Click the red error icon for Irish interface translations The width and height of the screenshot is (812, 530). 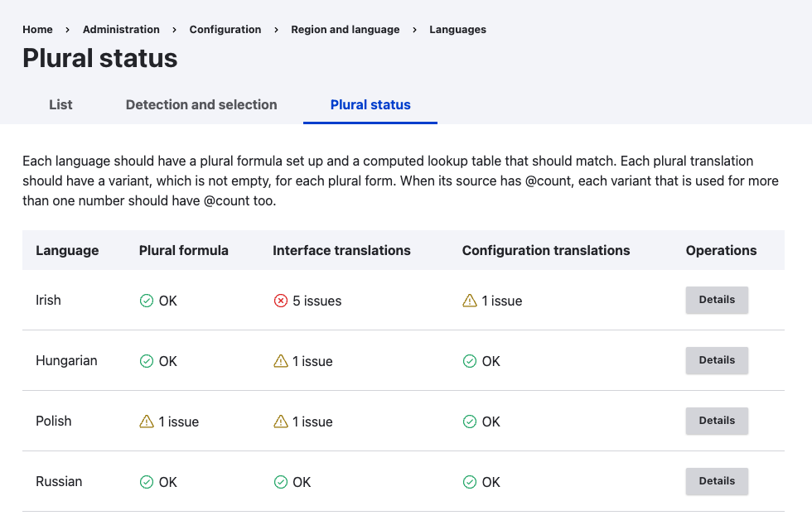coord(281,301)
